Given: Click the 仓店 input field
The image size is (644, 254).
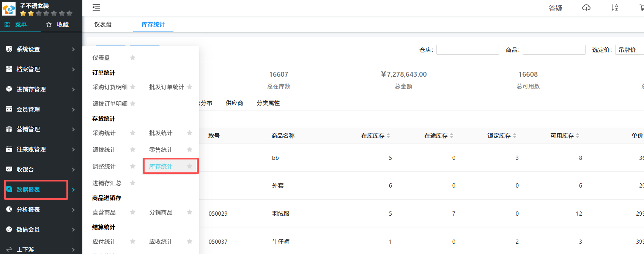Looking at the screenshot, I should pos(468,50).
